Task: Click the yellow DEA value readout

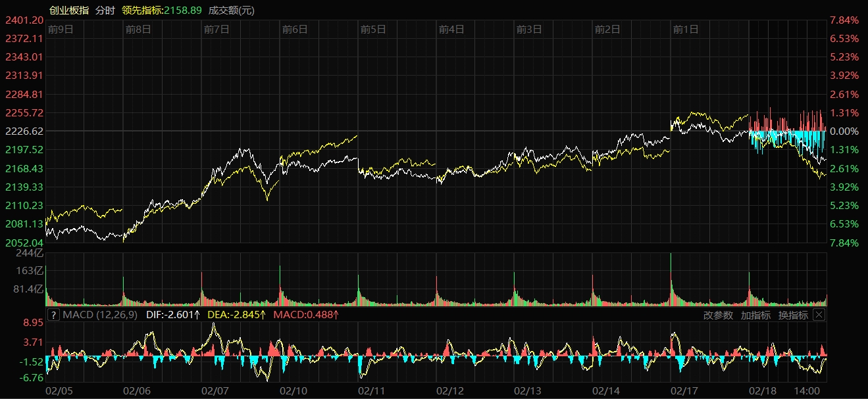Action: click(237, 315)
